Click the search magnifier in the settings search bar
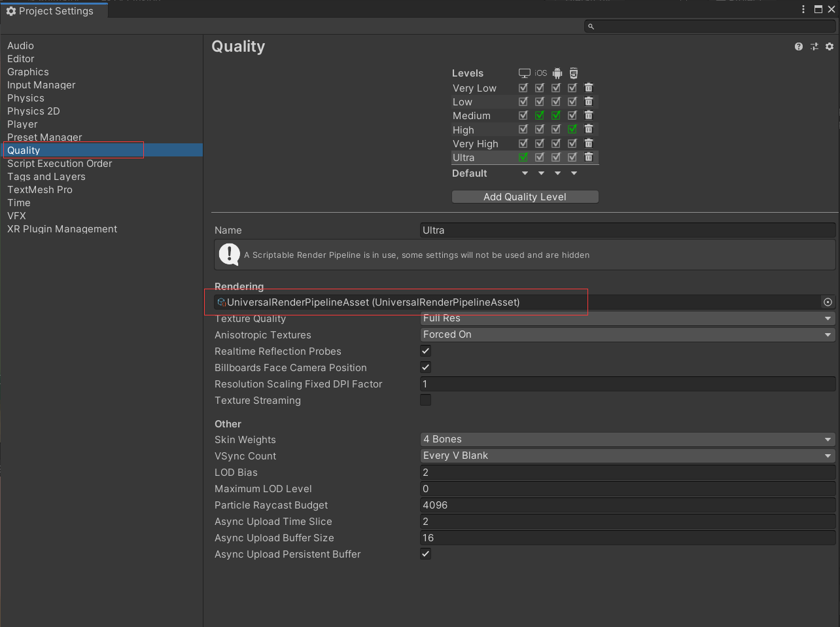Screen dimensions: 840x627 point(591,26)
